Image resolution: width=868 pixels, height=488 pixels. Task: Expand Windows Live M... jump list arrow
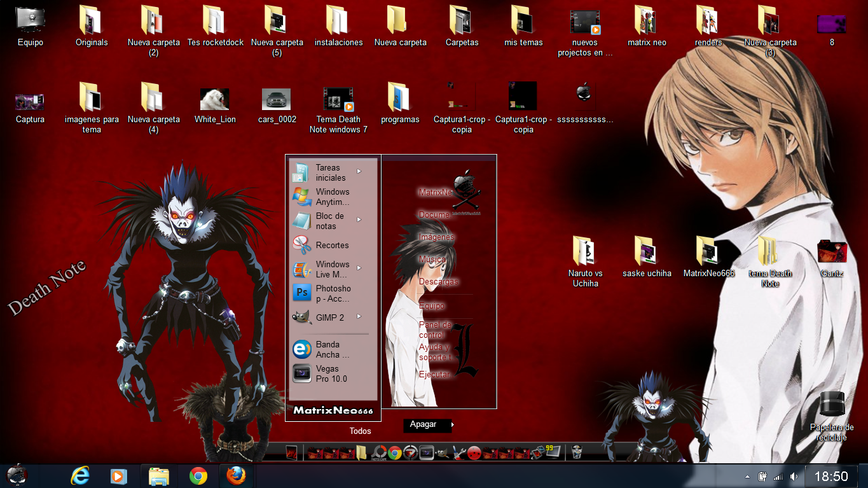[359, 268]
